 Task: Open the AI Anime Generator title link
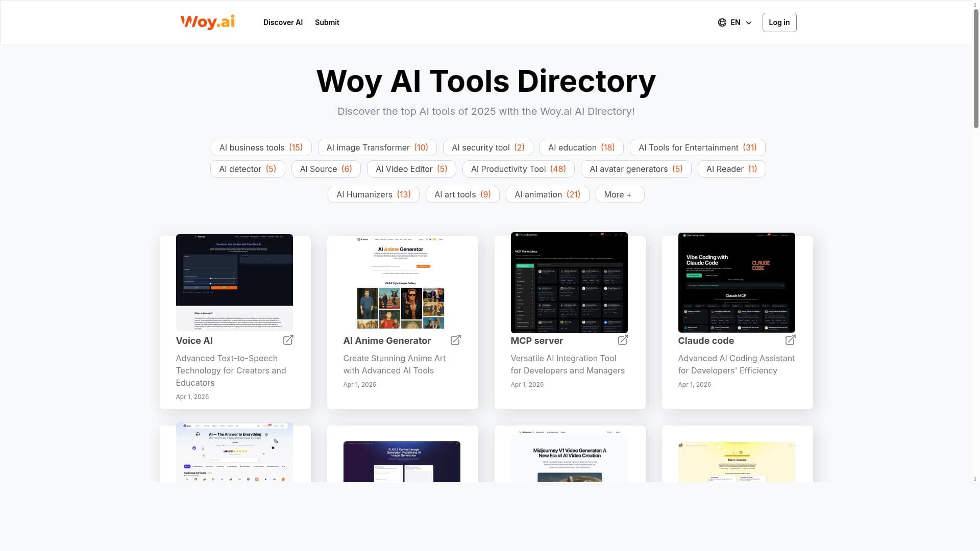pos(387,341)
